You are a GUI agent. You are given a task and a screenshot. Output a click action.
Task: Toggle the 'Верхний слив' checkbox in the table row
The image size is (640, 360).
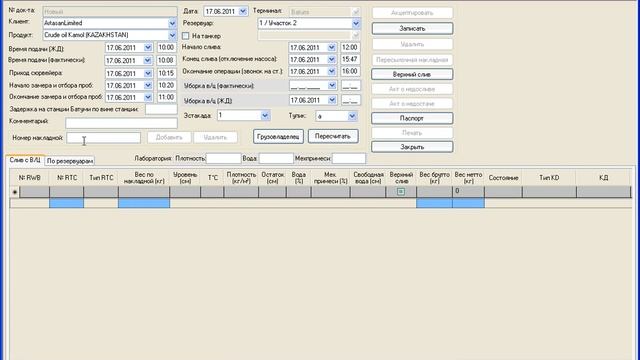point(401,191)
